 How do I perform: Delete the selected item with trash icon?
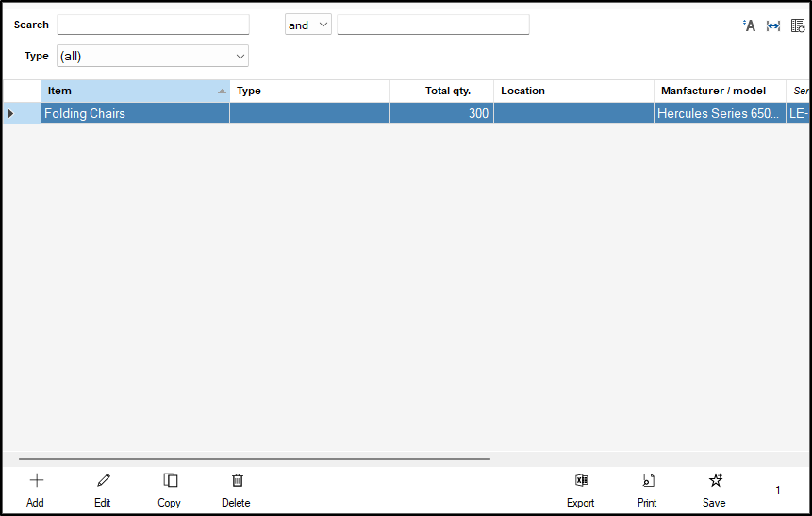[x=237, y=489]
